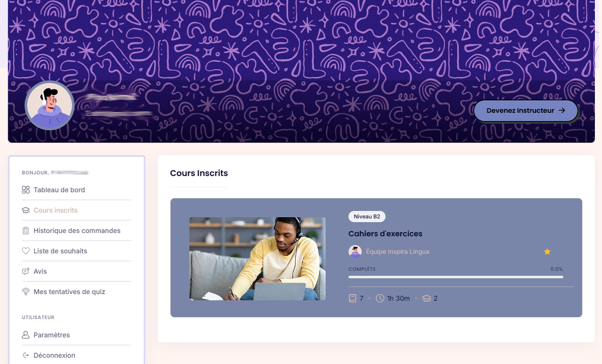Open Mes tentatives de quiz
This screenshot has width=602, height=364.
tap(76, 292)
